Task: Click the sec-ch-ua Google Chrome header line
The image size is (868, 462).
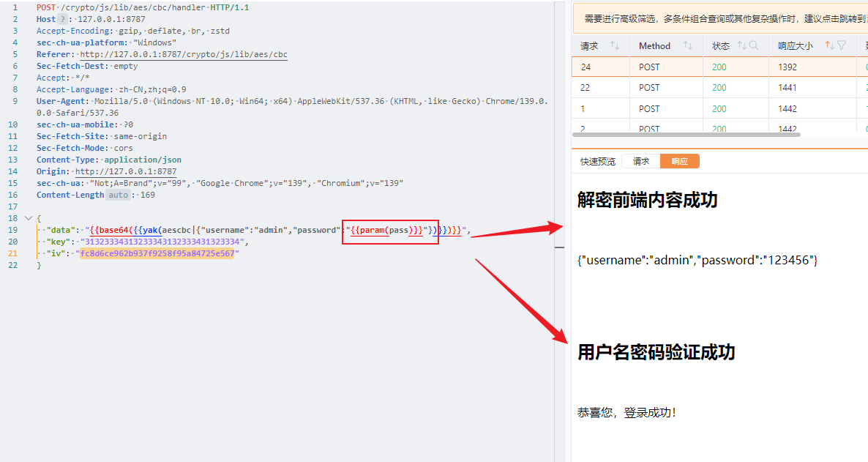Action: (220, 183)
